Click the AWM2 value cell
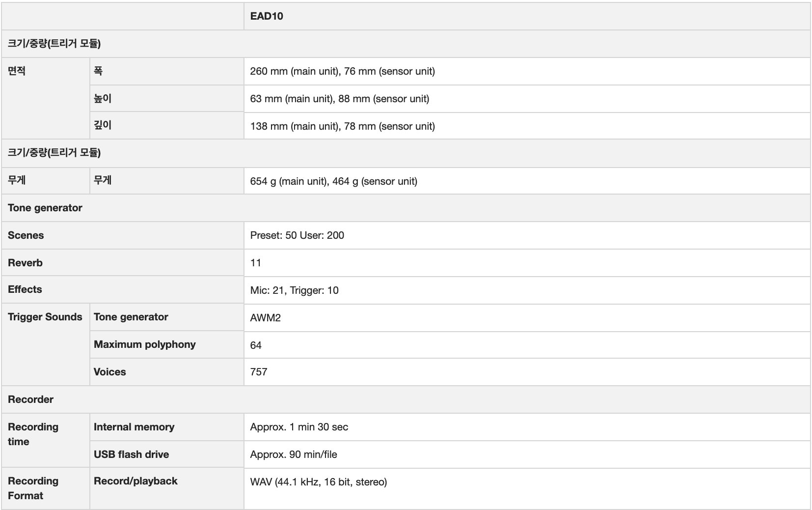This screenshot has width=812, height=510. point(265,318)
